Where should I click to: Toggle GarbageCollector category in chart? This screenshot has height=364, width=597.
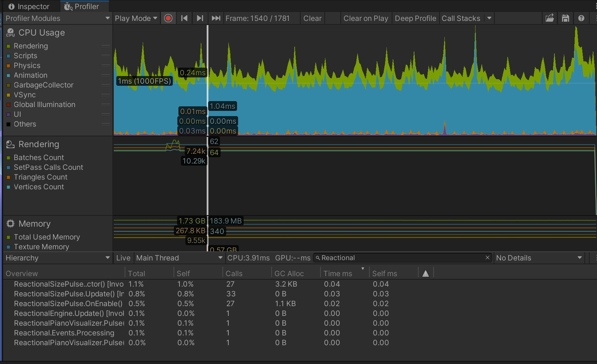click(x=8, y=85)
